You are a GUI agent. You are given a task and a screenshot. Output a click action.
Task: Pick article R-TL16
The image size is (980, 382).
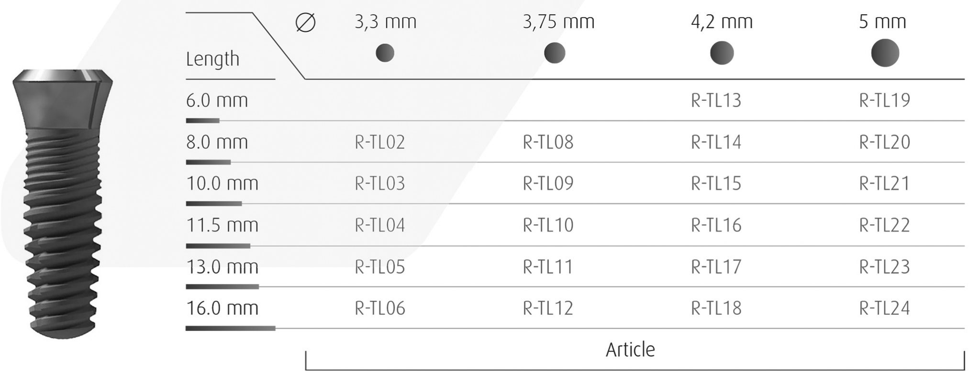[x=716, y=225]
